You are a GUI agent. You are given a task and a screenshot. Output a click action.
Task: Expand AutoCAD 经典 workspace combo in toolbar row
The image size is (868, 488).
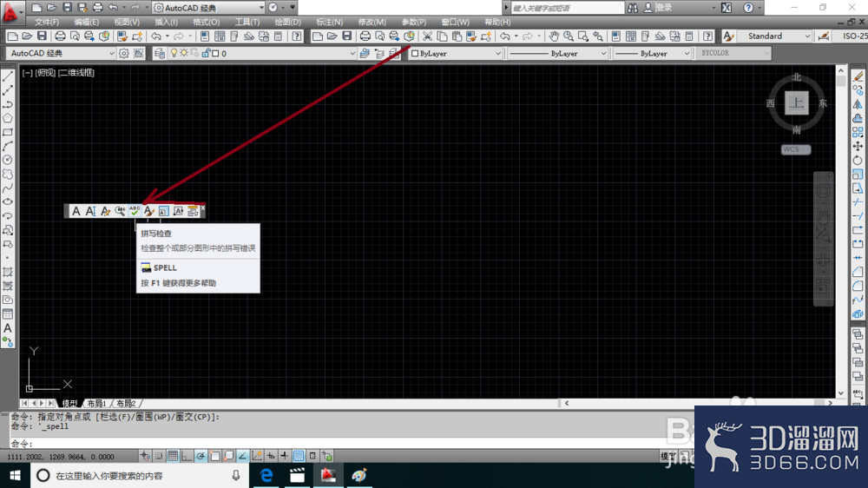pos(111,53)
